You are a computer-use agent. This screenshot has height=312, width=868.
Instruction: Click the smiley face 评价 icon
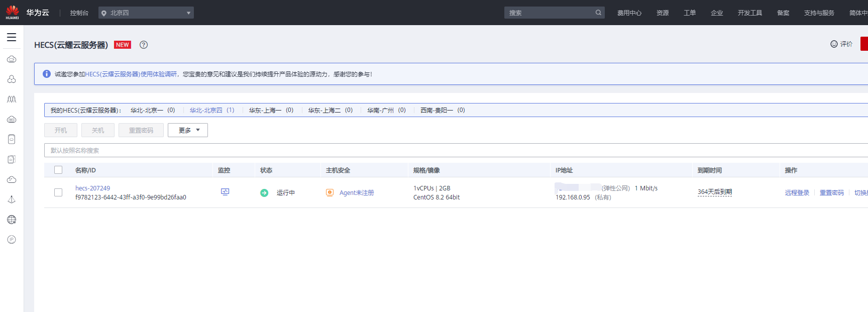click(834, 44)
